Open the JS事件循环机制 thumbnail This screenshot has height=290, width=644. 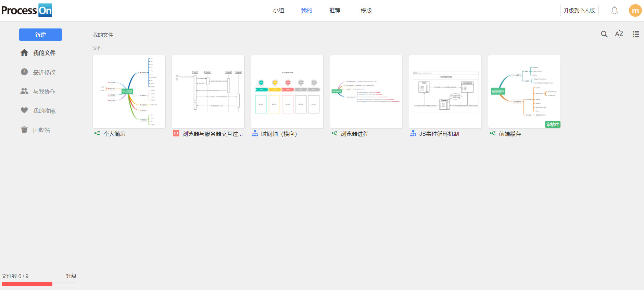click(x=445, y=92)
